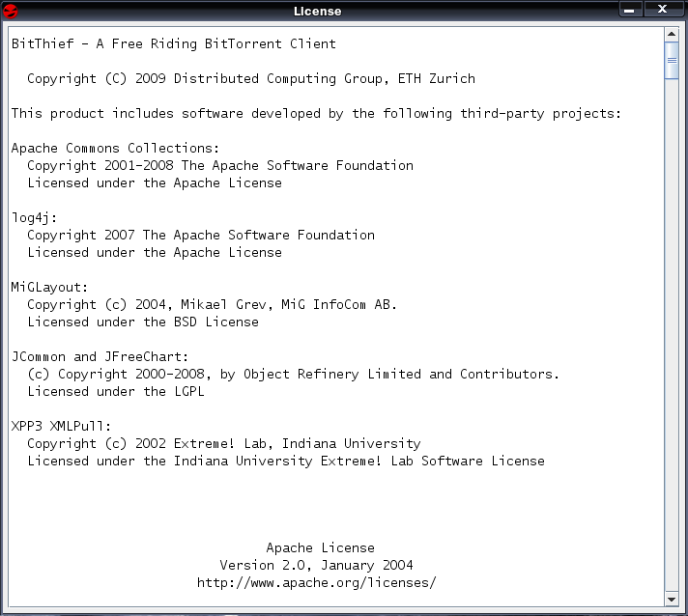Click "Copyright 2007 The Apache Software Foundation" line

pyautogui.click(x=201, y=235)
